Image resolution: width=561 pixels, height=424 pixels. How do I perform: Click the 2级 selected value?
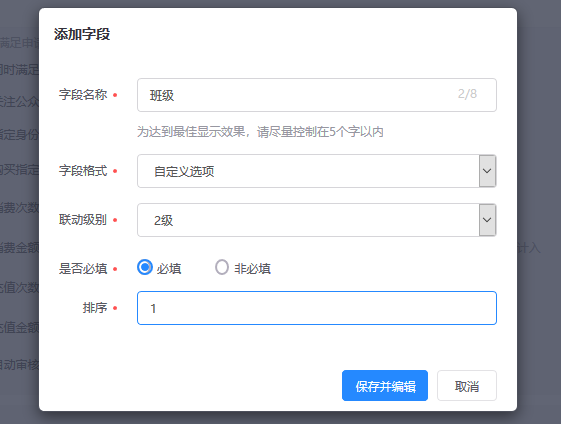tap(164, 220)
